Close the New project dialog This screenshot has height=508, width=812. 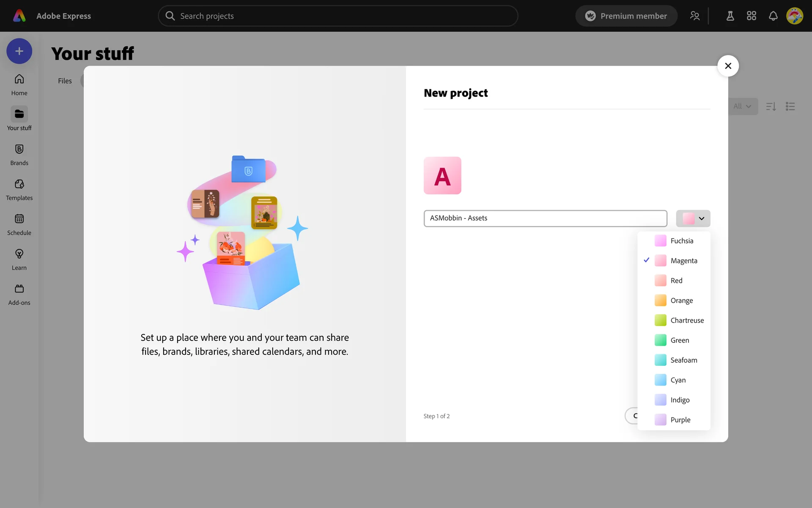728,66
